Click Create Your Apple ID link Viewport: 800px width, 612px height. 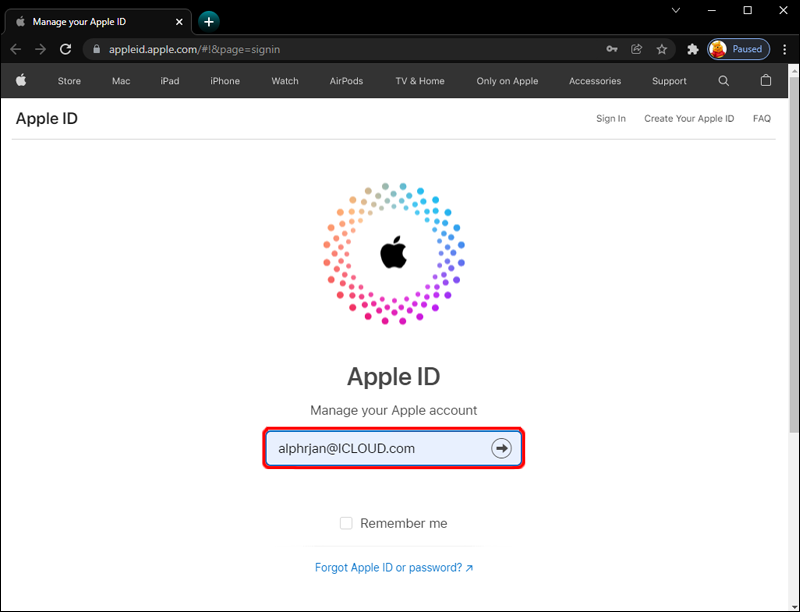click(689, 118)
